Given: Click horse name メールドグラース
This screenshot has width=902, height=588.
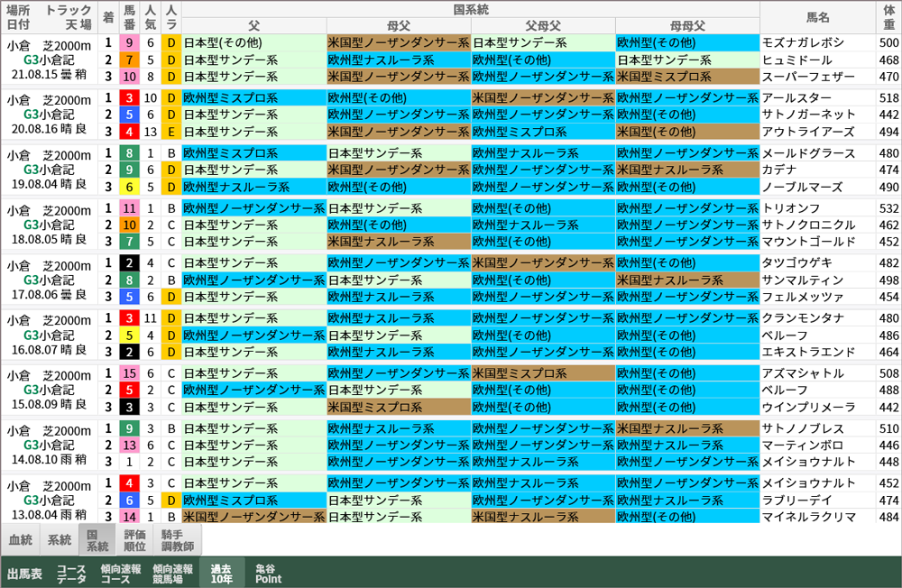Looking at the screenshot, I should point(808,153).
